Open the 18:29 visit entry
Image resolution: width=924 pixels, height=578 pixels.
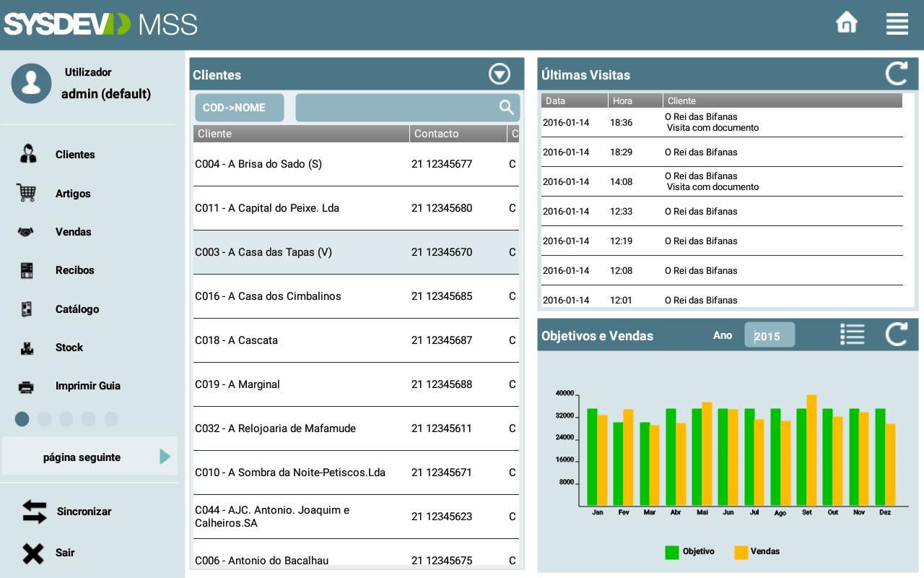(x=722, y=152)
